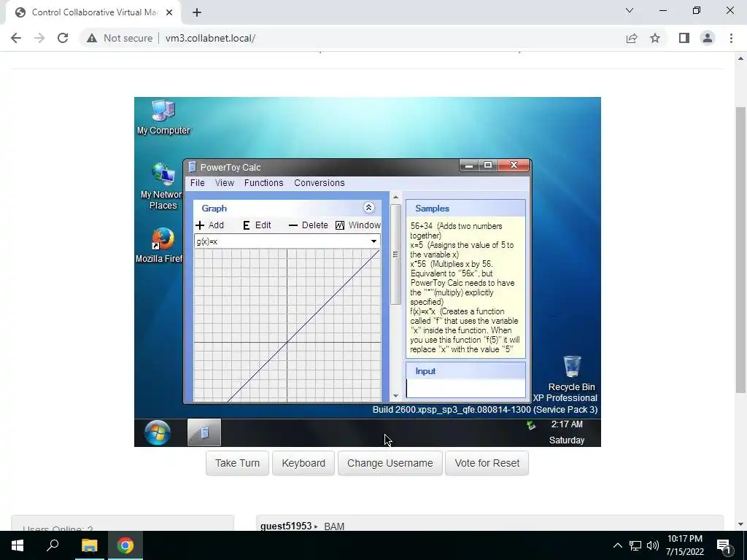747x560 pixels.
Task: Open the Functions menu
Action: [x=263, y=183]
